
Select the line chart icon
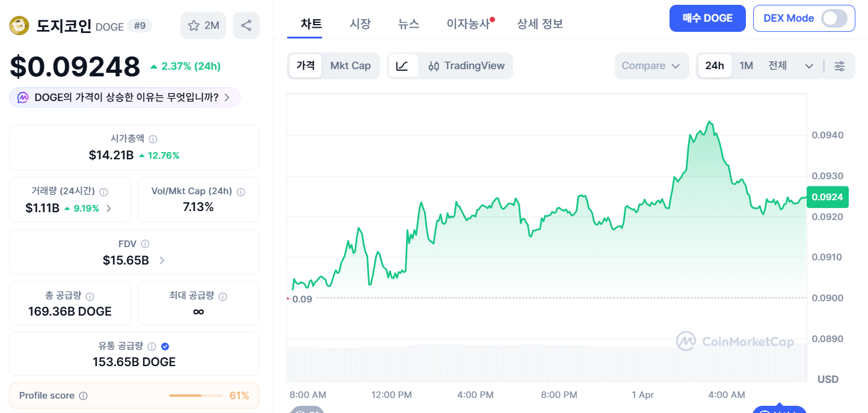402,66
